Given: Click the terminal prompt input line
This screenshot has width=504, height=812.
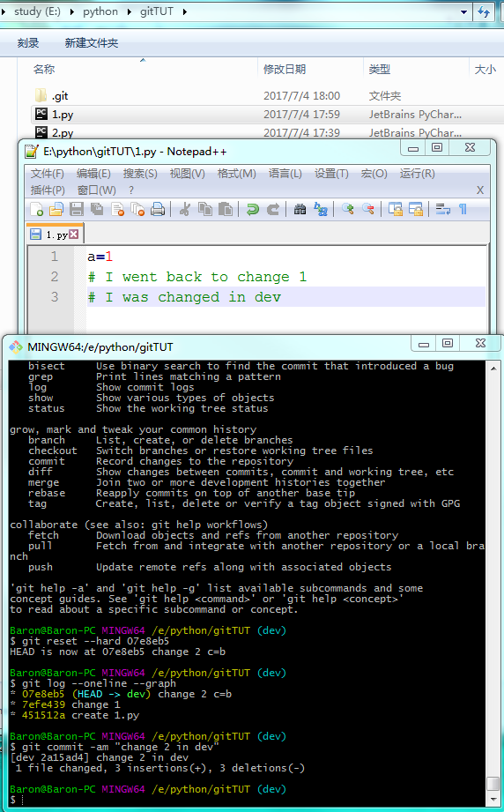Looking at the screenshot, I should [248, 800].
